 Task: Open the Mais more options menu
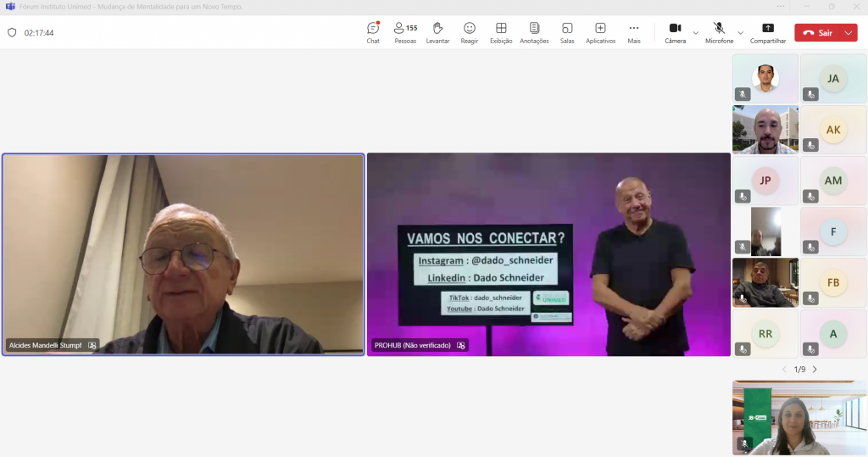click(x=634, y=33)
